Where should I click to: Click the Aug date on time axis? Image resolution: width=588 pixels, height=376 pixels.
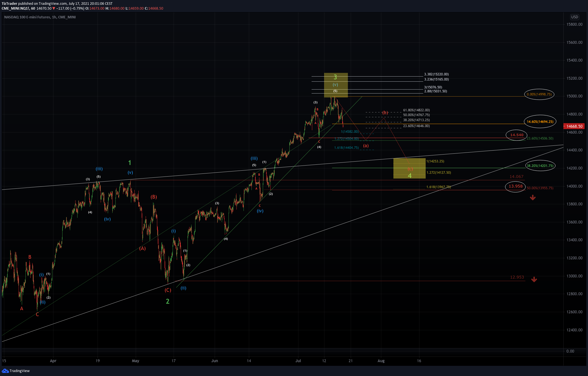pyautogui.click(x=381, y=361)
